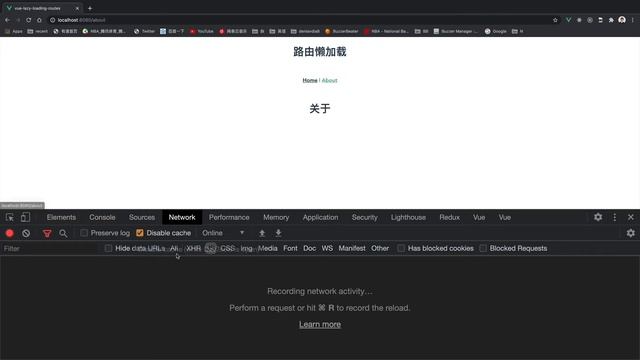Click the Export HAR download icon
The height and width of the screenshot is (360, 640).
pos(278,233)
